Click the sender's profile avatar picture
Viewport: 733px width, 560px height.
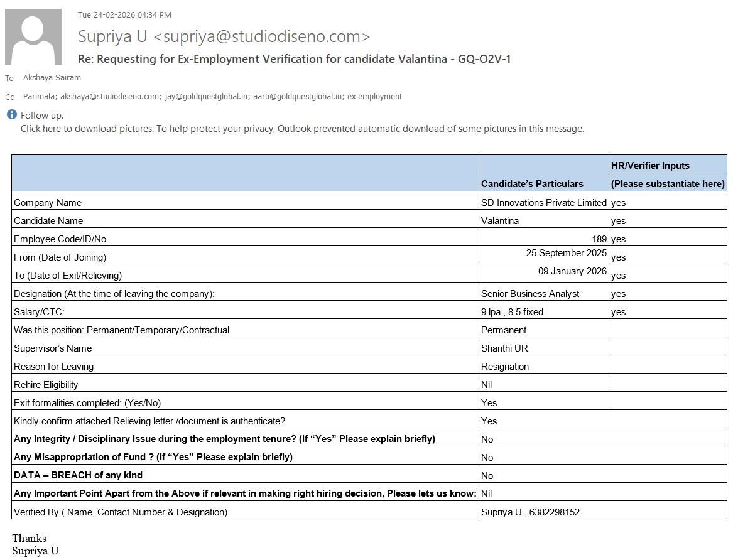(33, 37)
